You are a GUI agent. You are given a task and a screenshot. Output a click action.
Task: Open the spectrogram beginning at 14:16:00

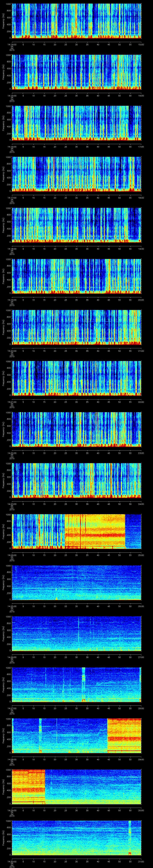point(77,123)
